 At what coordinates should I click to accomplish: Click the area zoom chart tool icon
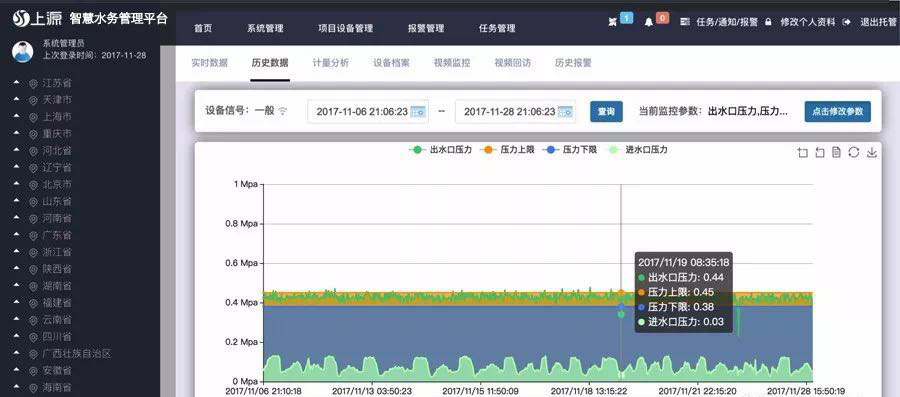tap(802, 153)
